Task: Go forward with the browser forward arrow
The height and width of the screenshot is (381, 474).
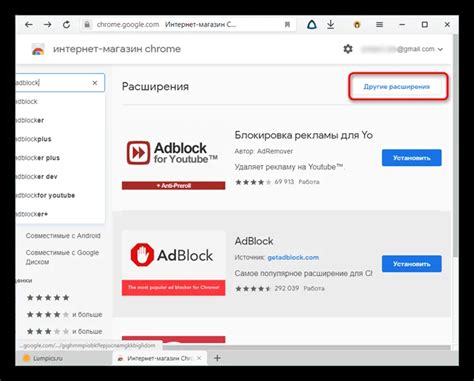Action: [x=47, y=24]
